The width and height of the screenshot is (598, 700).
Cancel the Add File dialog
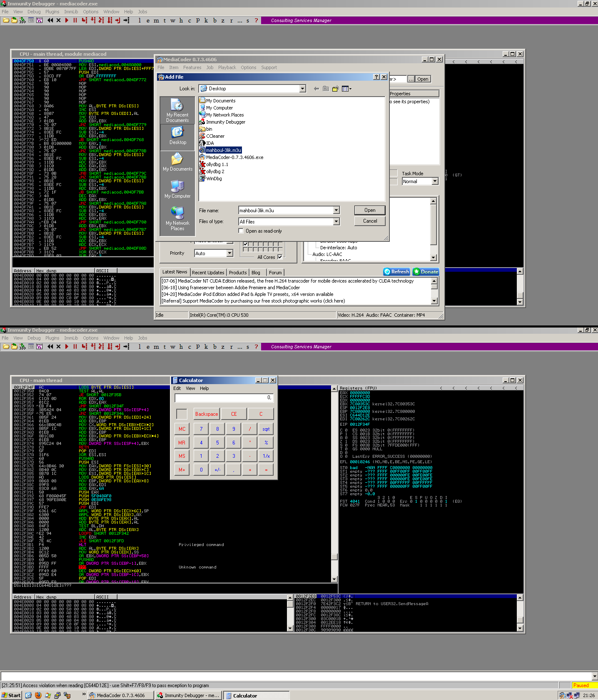(x=370, y=221)
